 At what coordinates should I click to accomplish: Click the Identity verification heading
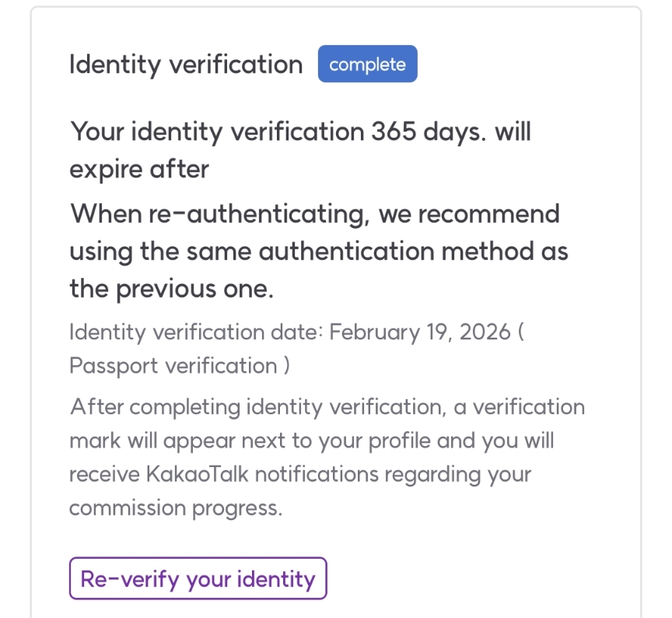coord(186,65)
